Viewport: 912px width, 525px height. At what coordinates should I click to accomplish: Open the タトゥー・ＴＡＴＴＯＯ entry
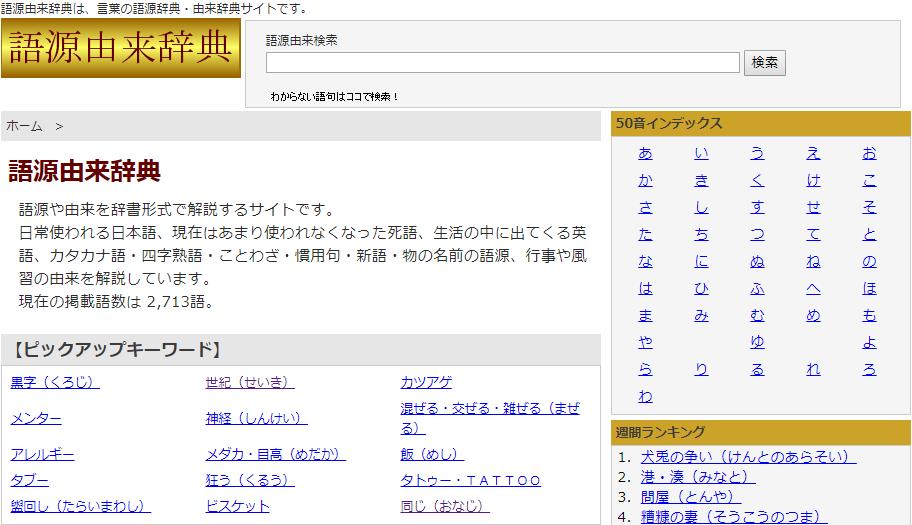pyautogui.click(x=471, y=480)
